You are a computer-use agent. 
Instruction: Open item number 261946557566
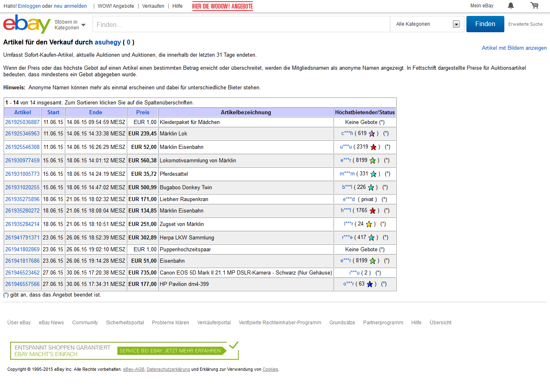pos(22,284)
